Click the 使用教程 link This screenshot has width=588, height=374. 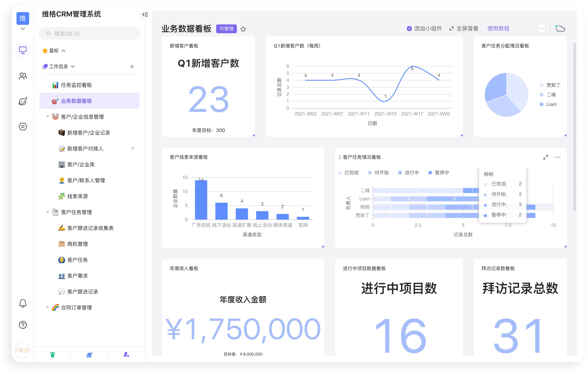tap(498, 28)
